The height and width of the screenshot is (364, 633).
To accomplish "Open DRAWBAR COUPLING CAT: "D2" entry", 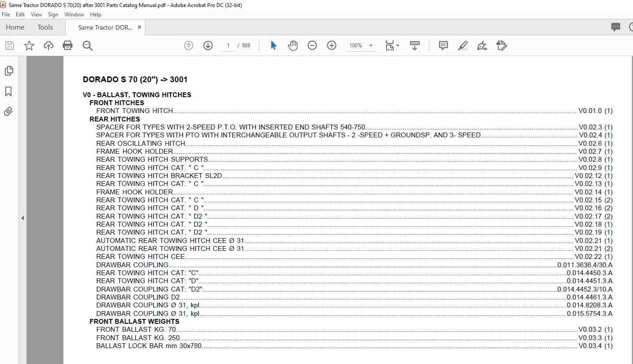I will click(149, 289).
